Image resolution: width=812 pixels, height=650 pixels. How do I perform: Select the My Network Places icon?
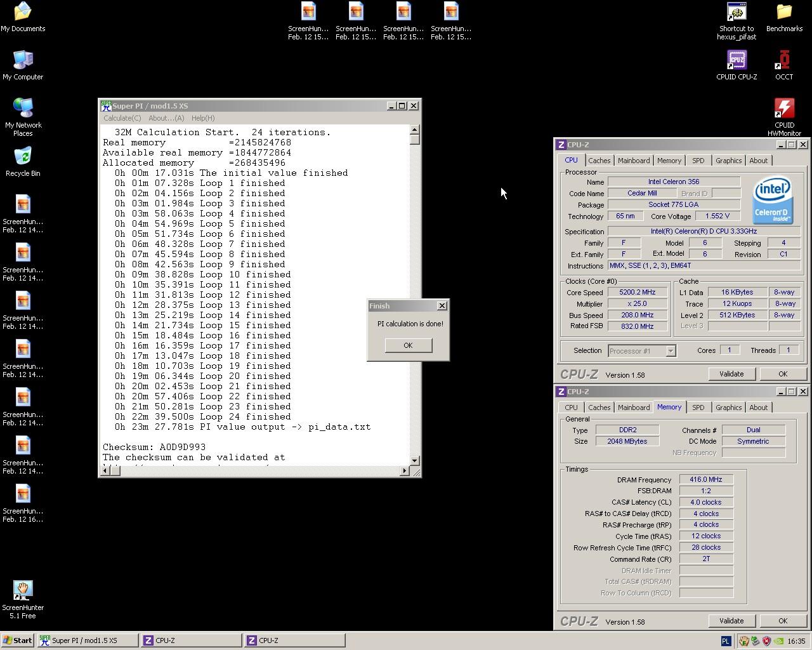tap(23, 117)
